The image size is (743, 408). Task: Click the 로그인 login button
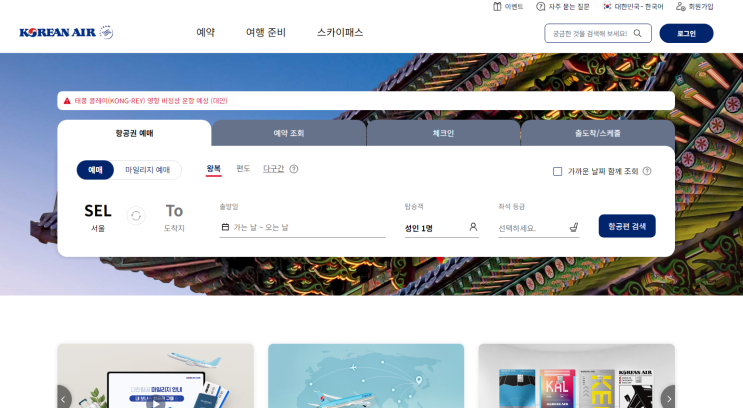click(686, 33)
